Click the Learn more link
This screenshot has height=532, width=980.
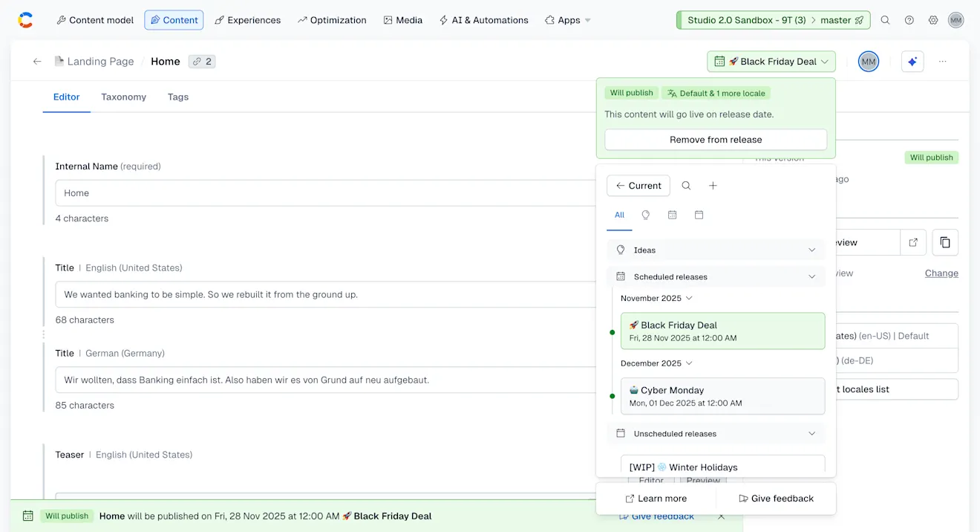tap(656, 499)
